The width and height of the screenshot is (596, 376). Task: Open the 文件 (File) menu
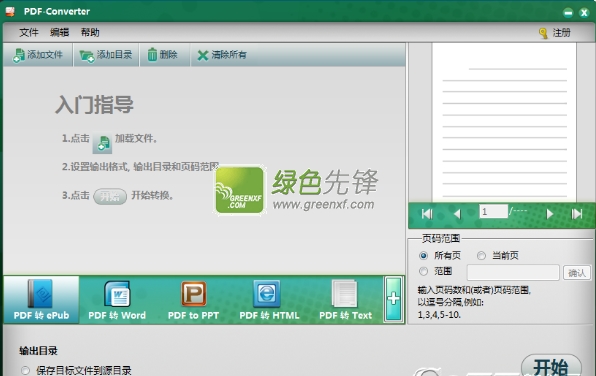[x=29, y=33]
